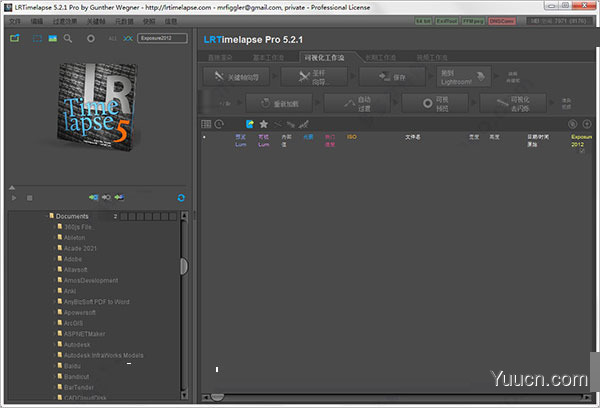The width and height of the screenshot is (600, 408).
Task: Expand the Baidu folder arrow
Action: [x=54, y=366]
